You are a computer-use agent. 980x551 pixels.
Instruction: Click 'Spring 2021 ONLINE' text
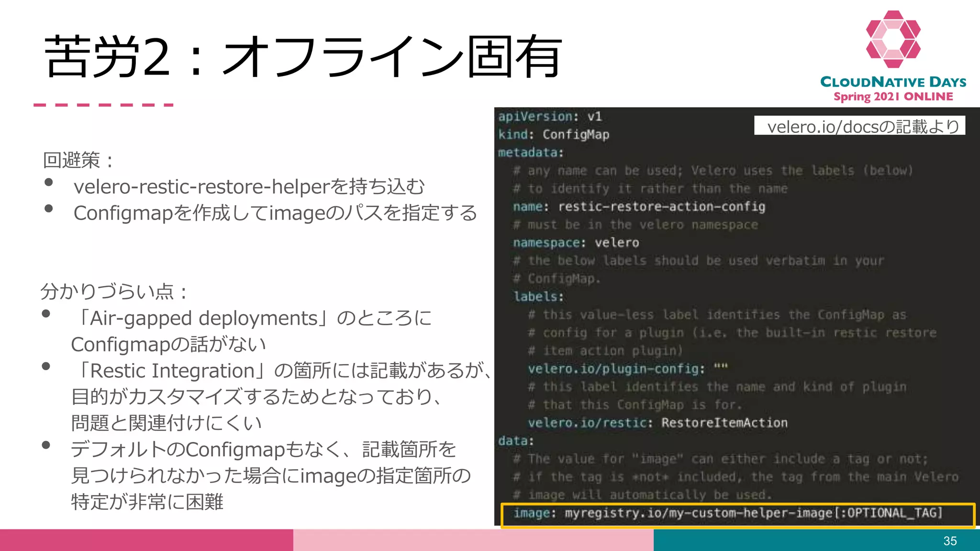coord(893,97)
